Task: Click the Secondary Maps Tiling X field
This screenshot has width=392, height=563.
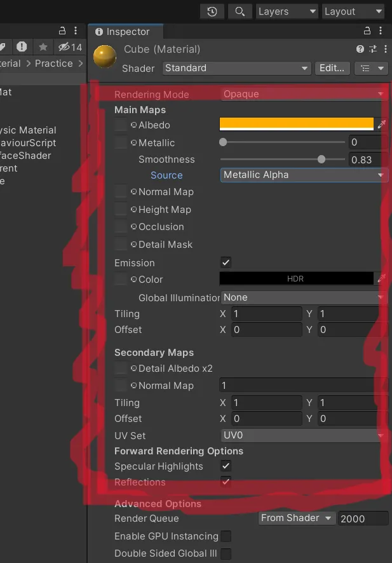Action: tap(266, 403)
